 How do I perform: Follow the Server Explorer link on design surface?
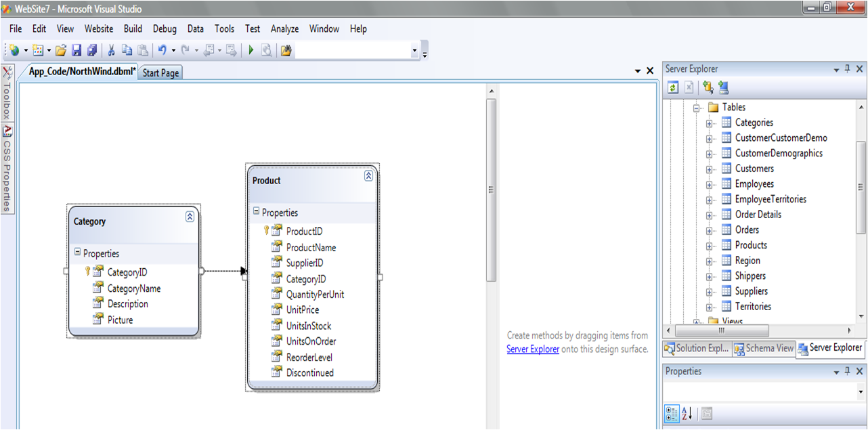[x=533, y=349]
